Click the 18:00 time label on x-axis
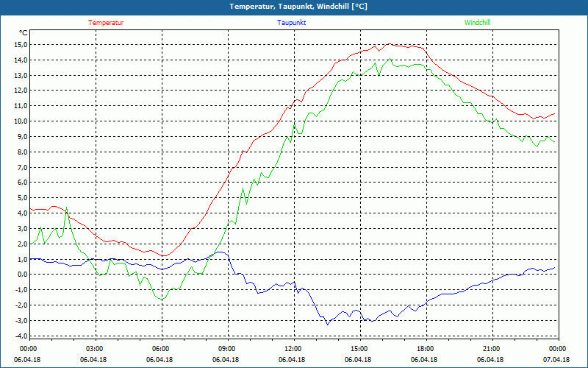Screen dimensions: 588x368 click(x=426, y=349)
